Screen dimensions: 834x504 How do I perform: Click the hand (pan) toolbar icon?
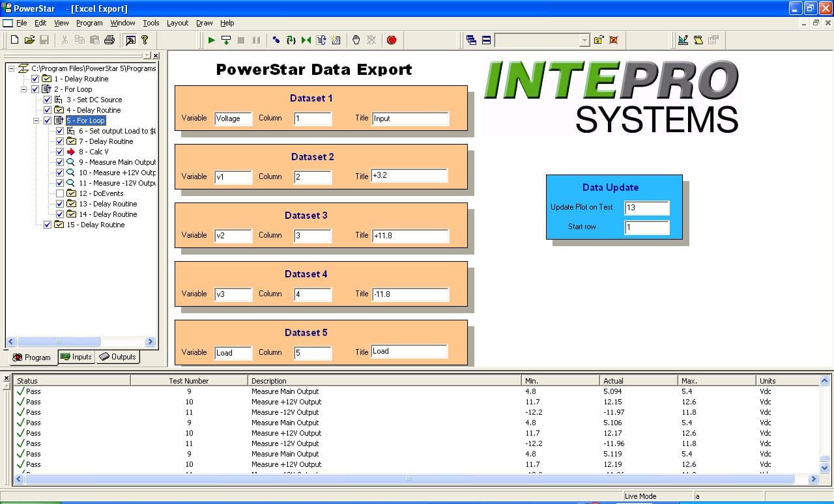[x=356, y=40]
